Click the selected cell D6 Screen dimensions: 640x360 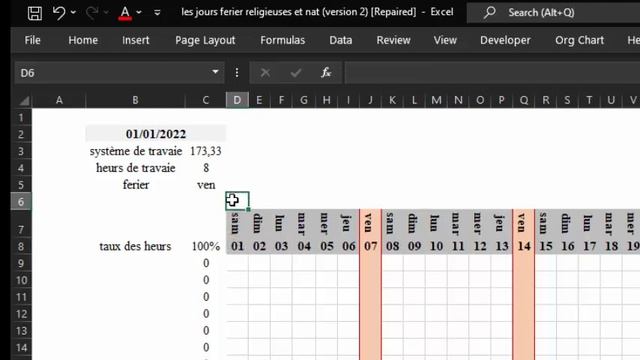[237, 201]
